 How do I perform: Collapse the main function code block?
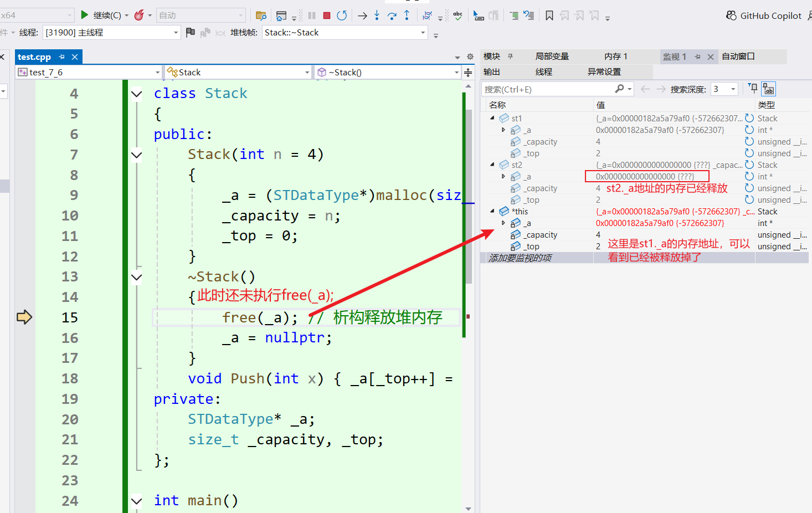(136, 501)
